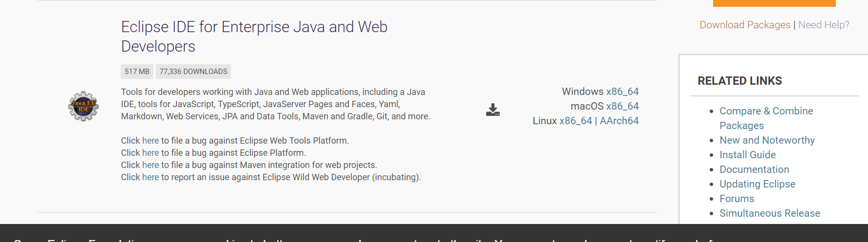The width and height of the screenshot is (868, 242).
Task: Download the Linux AArch64 package
Action: click(x=619, y=121)
